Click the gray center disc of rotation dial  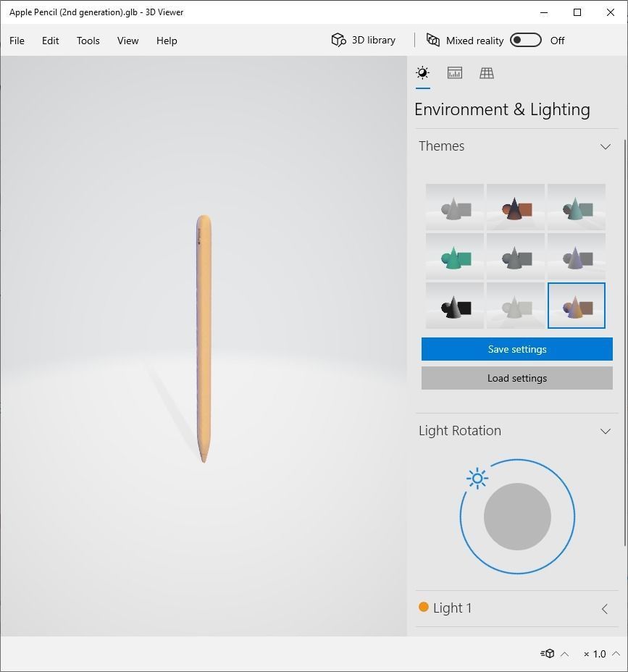coord(517,516)
